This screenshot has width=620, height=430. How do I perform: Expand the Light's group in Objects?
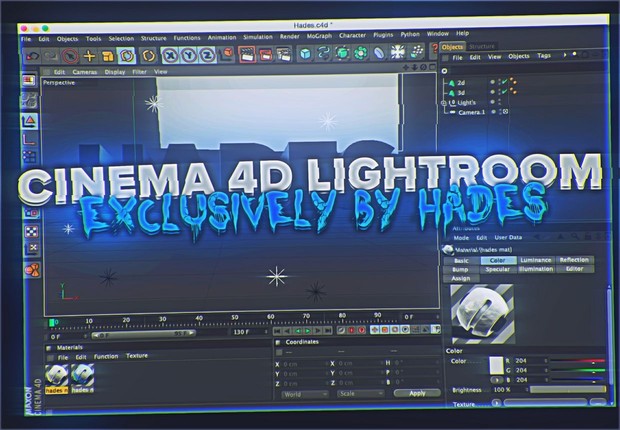click(444, 103)
